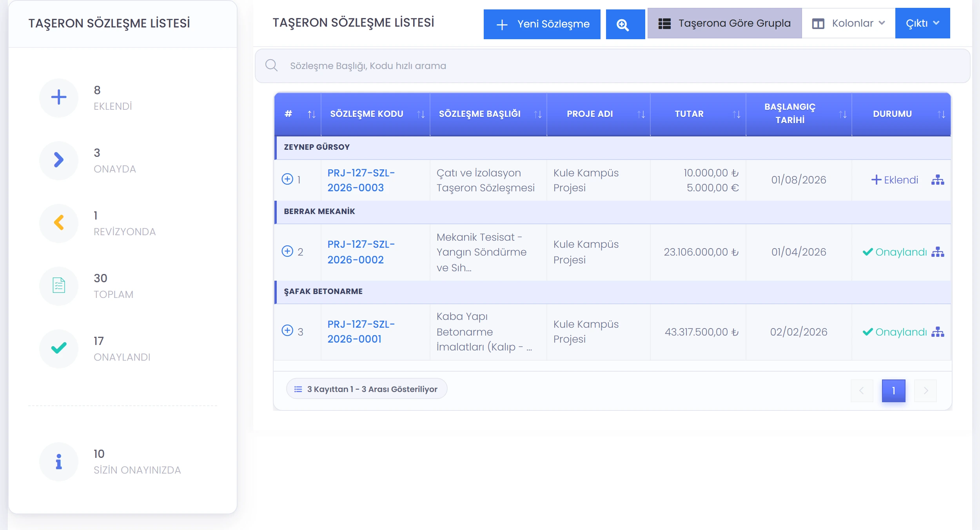980x530 pixels.
Task: Click the date 02/02/2026
Action: point(799,332)
